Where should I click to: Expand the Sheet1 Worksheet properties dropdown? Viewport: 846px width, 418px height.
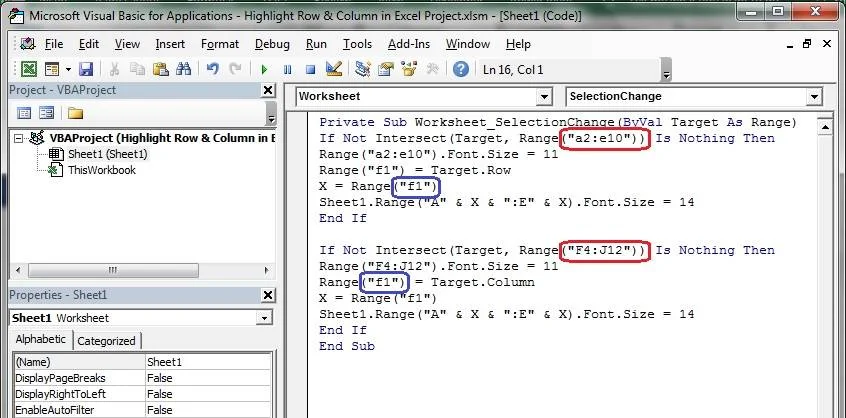[x=264, y=318]
